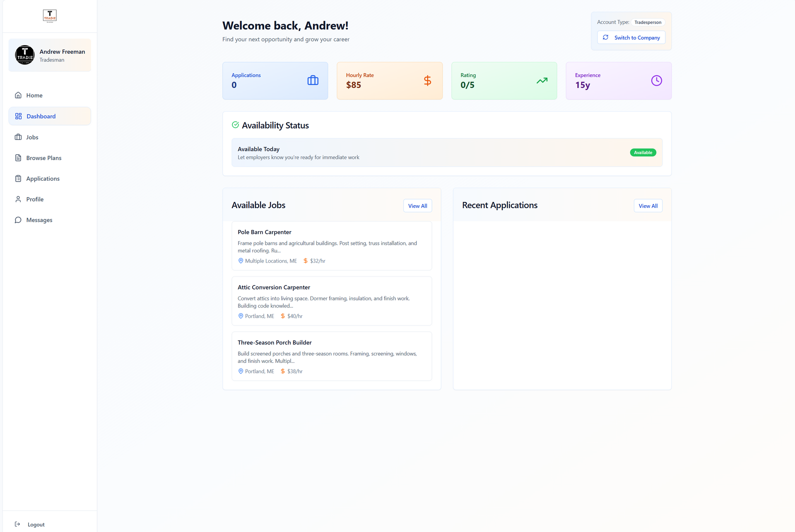The height and width of the screenshot is (532, 795).
Task: Click the Home house icon
Action: [x=18, y=95]
